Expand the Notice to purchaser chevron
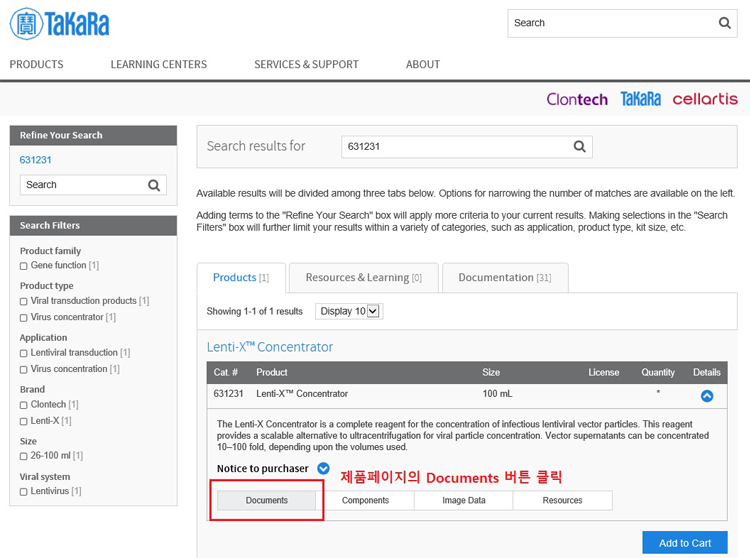750x558 pixels. tap(323, 468)
